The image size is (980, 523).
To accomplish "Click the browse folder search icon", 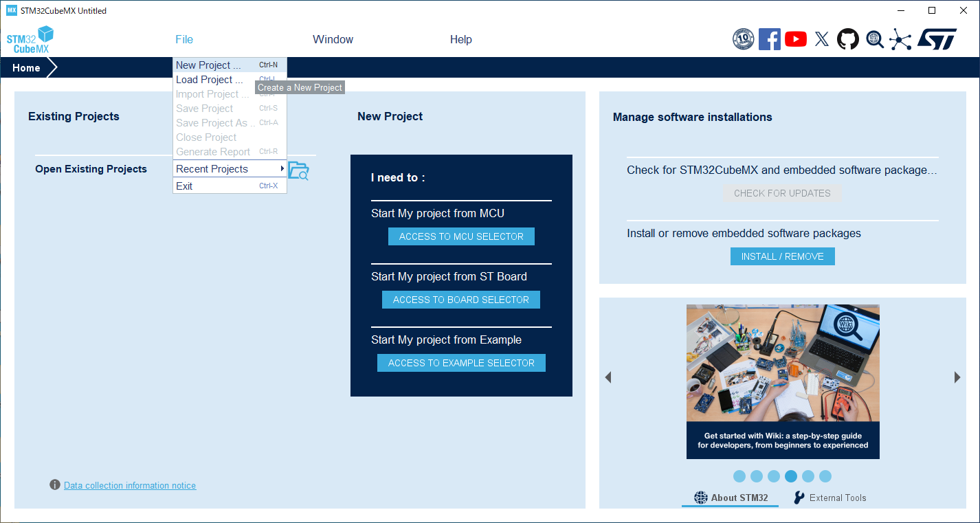I will click(298, 170).
